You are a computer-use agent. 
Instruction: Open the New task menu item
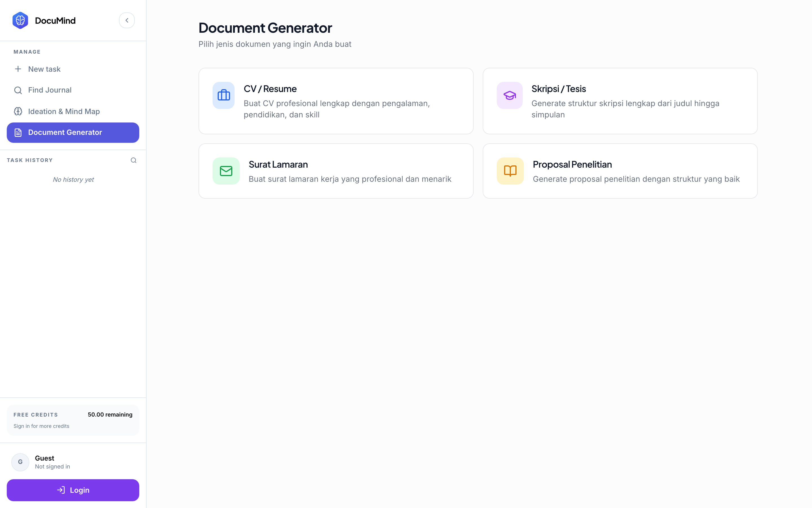click(x=73, y=69)
